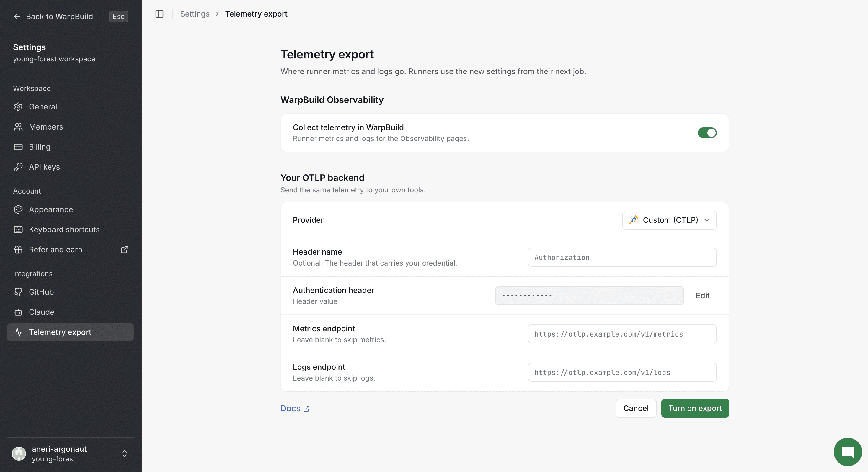
Task: Open the General settings page
Action: (71, 107)
